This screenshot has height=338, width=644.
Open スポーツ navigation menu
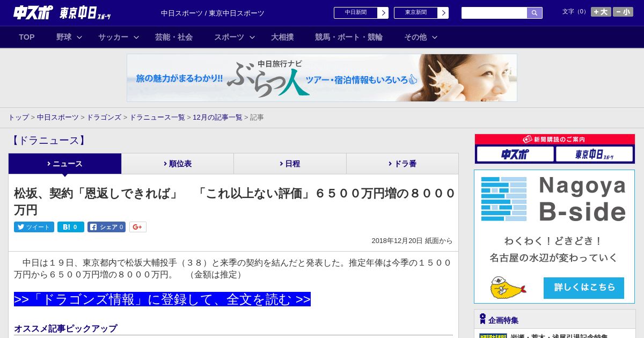coord(229,37)
